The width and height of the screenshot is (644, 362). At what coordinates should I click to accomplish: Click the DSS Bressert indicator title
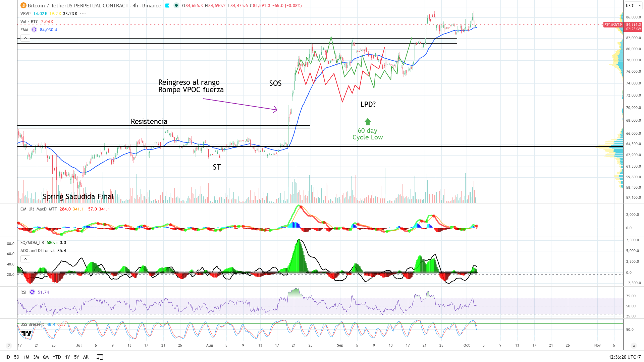tap(32, 324)
